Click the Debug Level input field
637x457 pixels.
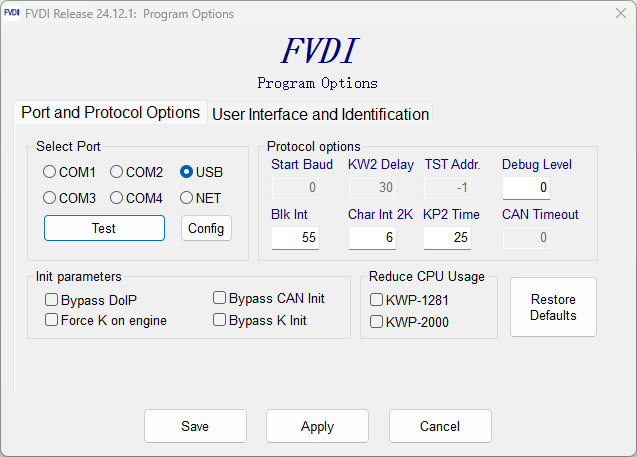526,188
